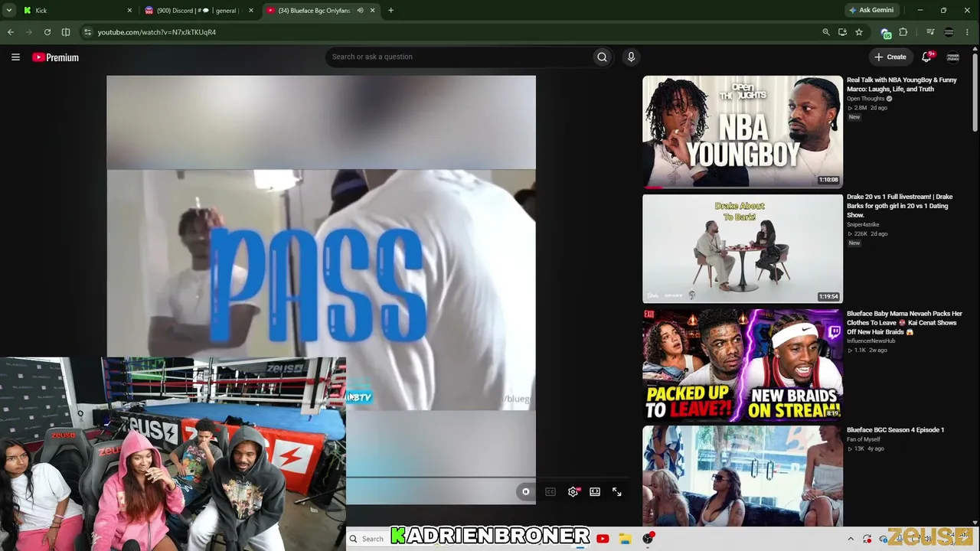Open the Packed Up To Leave thumbnail
Viewport: 980px width, 551px height.
[x=743, y=366]
